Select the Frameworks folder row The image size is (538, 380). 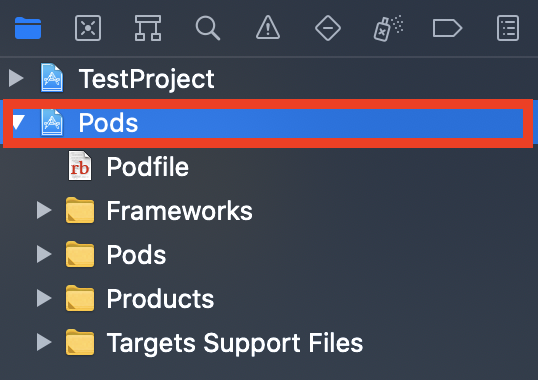[269, 210]
